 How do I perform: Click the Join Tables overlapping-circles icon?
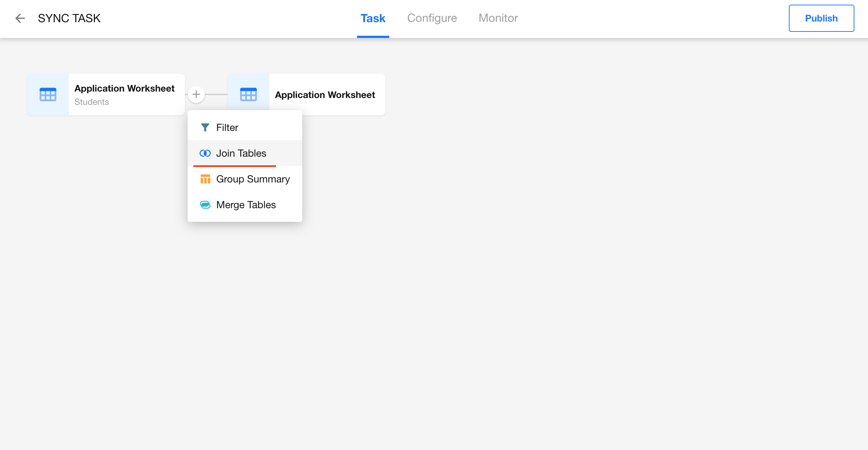(205, 153)
